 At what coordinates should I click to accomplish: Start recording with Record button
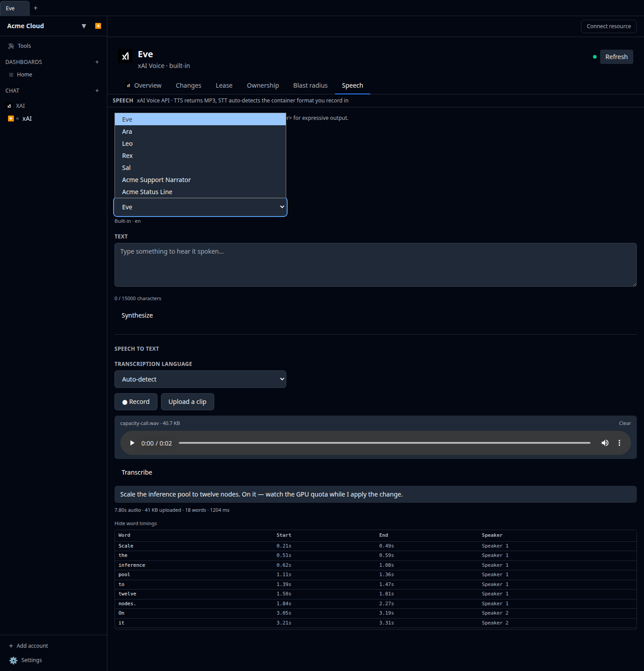136,402
